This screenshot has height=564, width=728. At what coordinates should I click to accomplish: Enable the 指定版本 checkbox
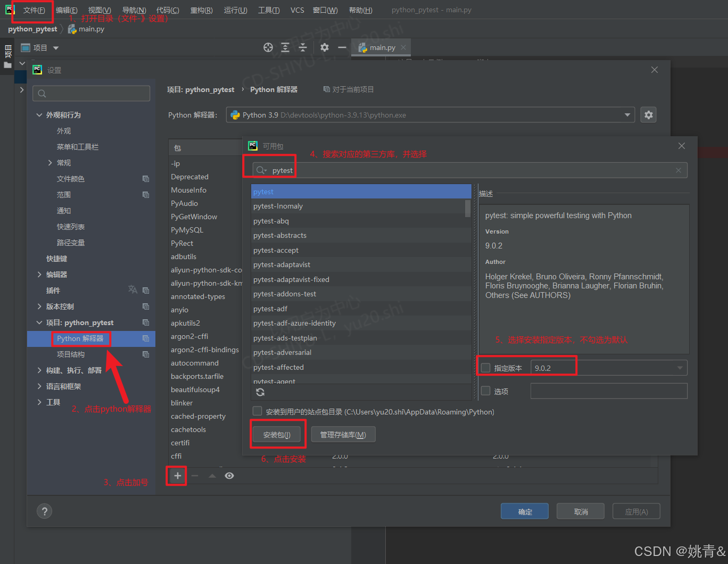[x=485, y=368]
